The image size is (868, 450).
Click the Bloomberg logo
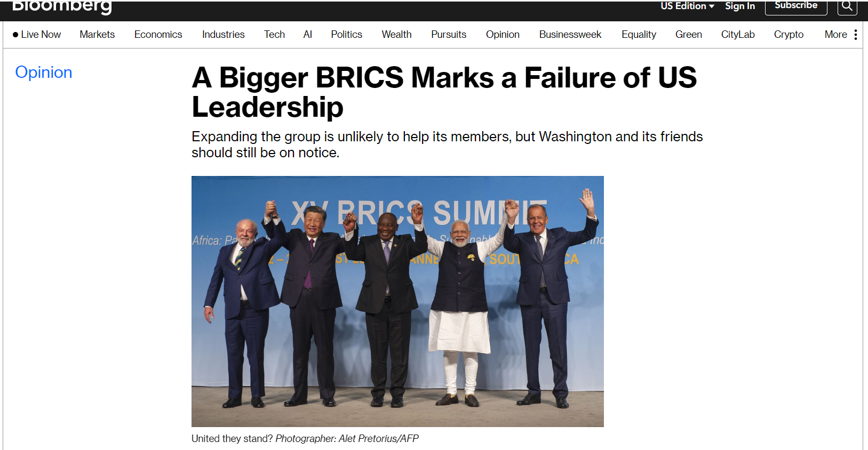pos(62,7)
